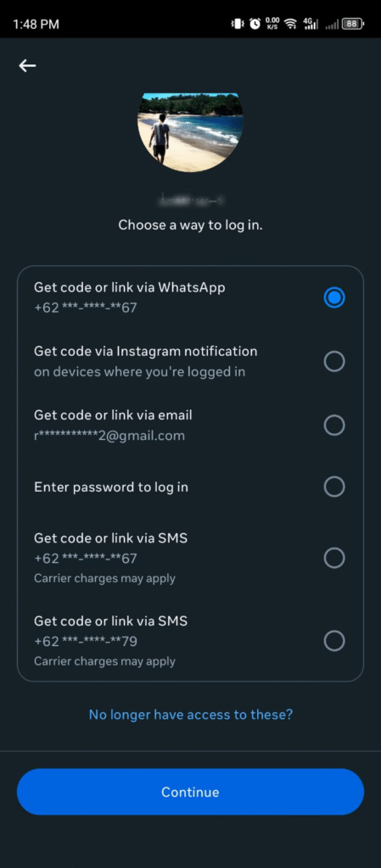Viewport: 381px width, 868px height.
Task: Choose 'Get code or link via email' option
Action: (190, 426)
